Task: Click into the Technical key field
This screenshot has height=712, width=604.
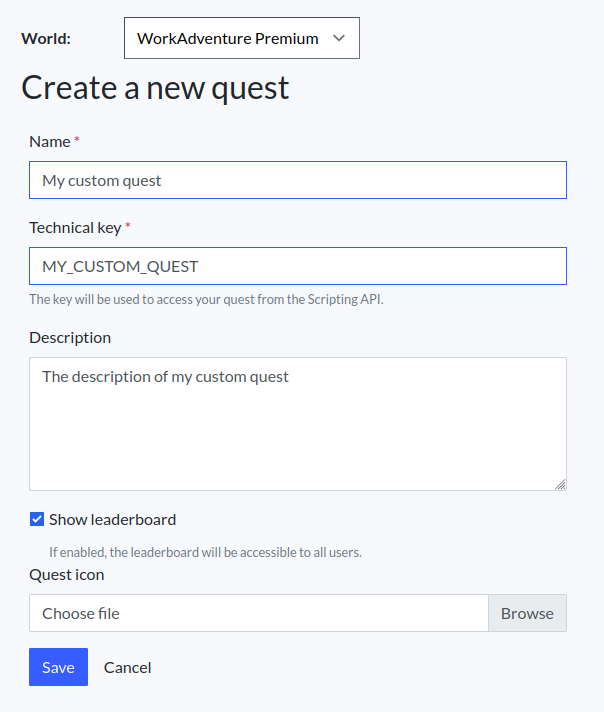Action: coord(298,266)
